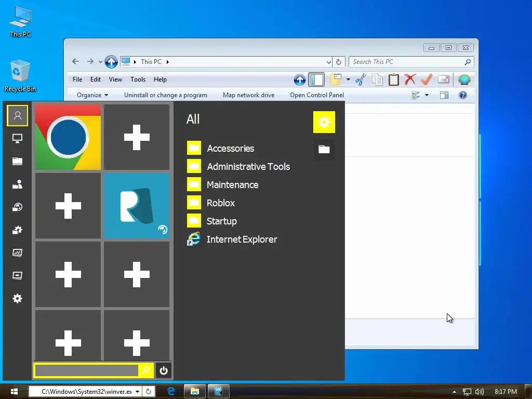Launch the blue R app tile
Image resolution: width=532 pixels, height=399 pixels.
pos(137,206)
